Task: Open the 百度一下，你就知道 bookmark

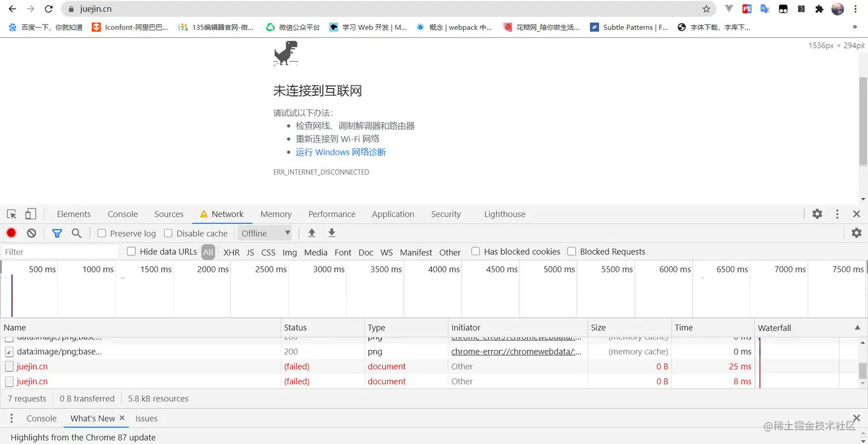Action: (45, 27)
